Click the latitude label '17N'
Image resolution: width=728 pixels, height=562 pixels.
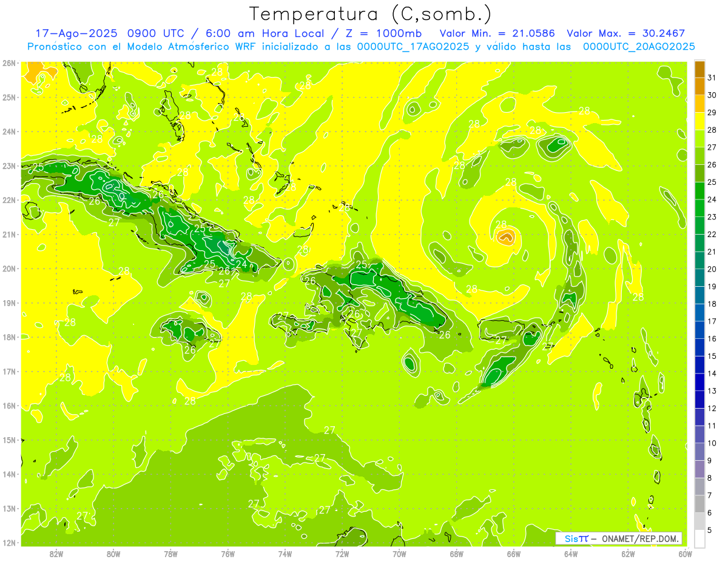point(9,371)
